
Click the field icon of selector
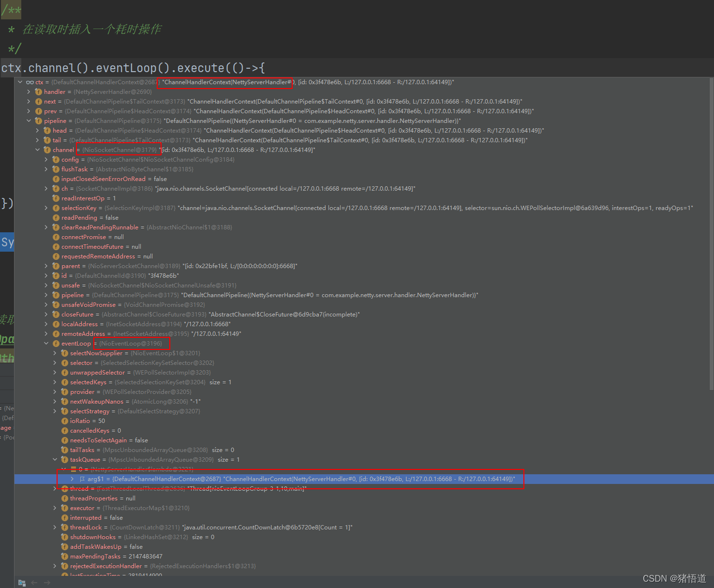(x=65, y=363)
